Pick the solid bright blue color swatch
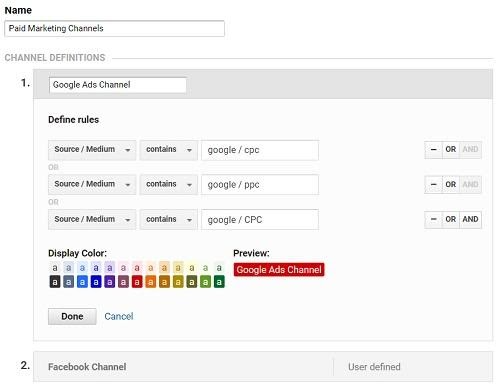This screenshot has height=389, width=500. tap(82, 282)
